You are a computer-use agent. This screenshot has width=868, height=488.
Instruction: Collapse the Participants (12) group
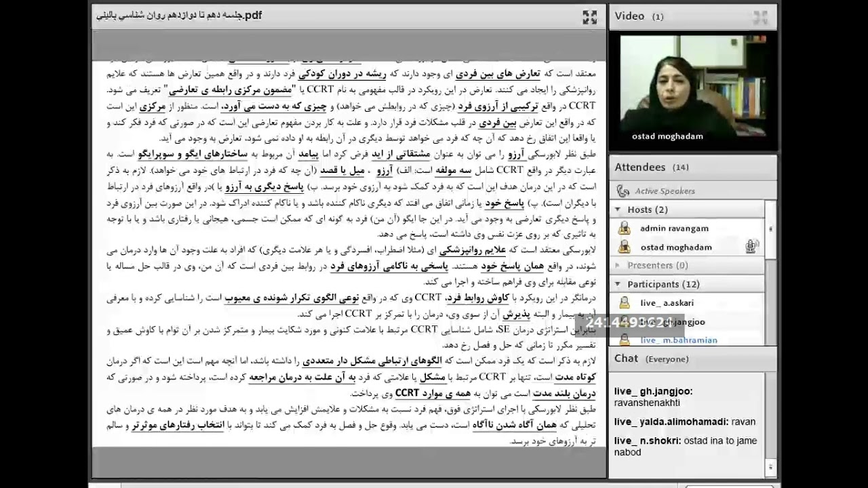click(618, 284)
